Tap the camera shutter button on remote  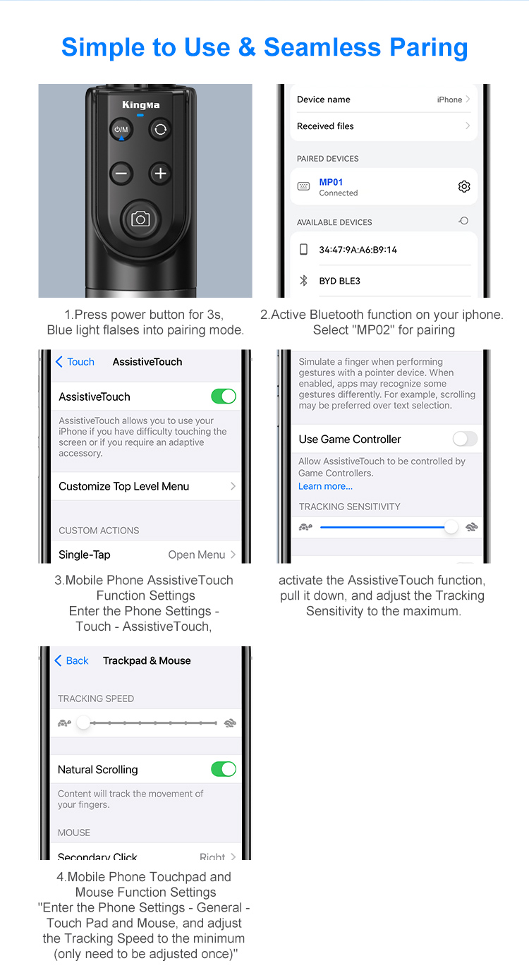click(140, 219)
